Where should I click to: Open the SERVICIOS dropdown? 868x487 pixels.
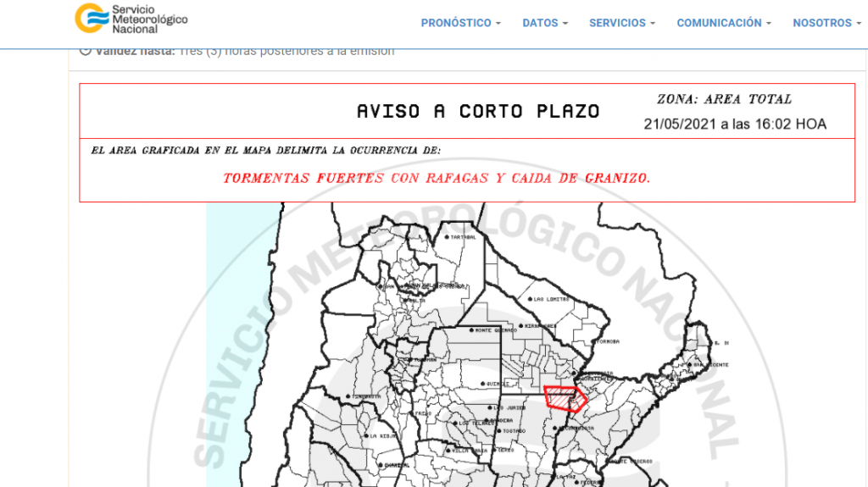(621, 23)
